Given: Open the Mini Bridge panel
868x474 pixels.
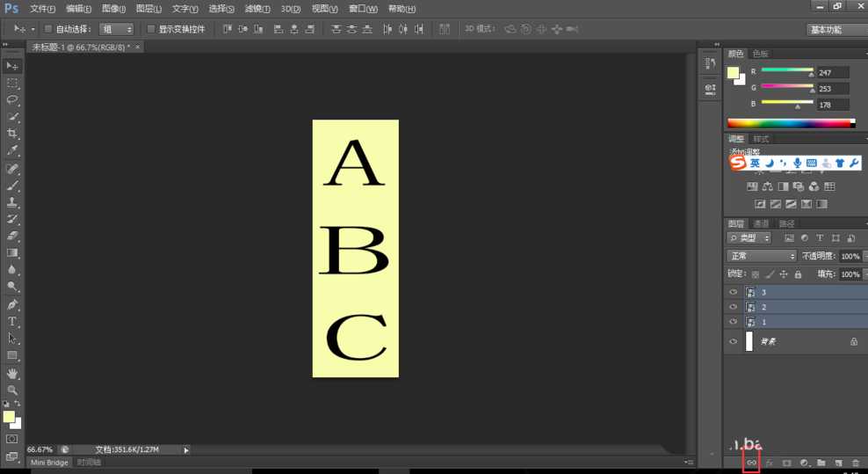Looking at the screenshot, I should click(50, 462).
